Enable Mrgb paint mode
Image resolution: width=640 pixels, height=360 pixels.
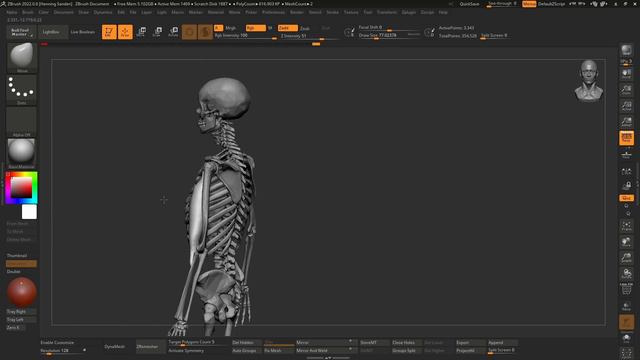click(x=231, y=28)
